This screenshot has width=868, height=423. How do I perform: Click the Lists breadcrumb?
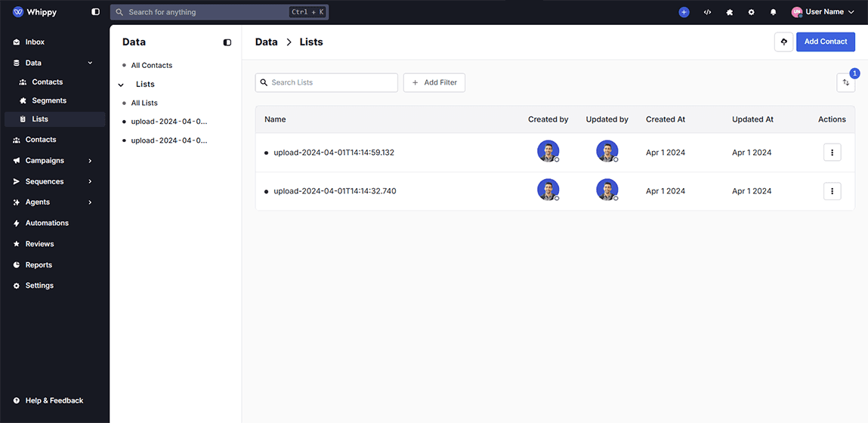coord(311,42)
